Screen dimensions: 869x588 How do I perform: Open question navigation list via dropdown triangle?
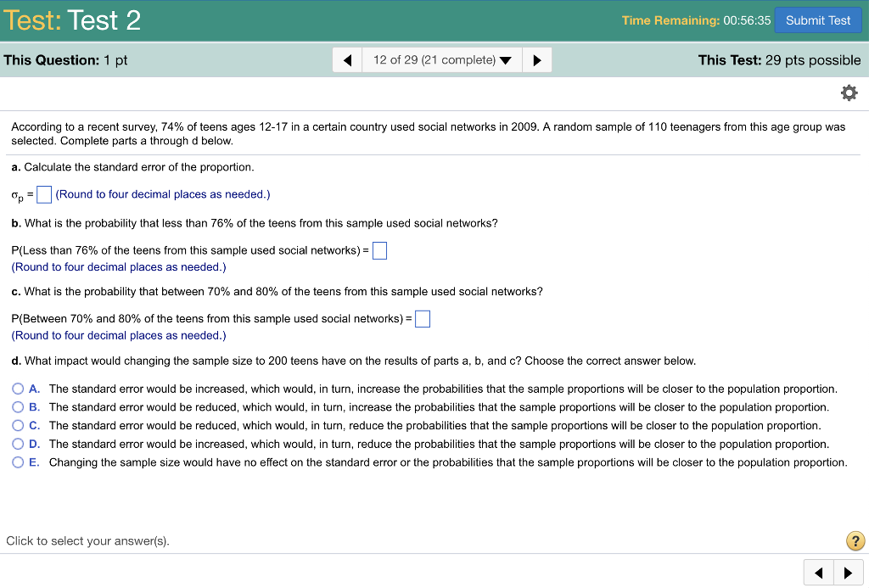click(x=507, y=59)
